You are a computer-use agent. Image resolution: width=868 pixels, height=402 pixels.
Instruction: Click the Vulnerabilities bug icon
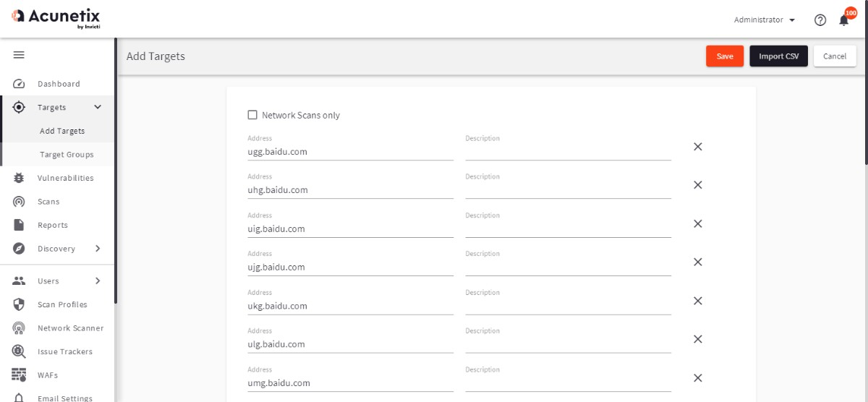(20, 178)
